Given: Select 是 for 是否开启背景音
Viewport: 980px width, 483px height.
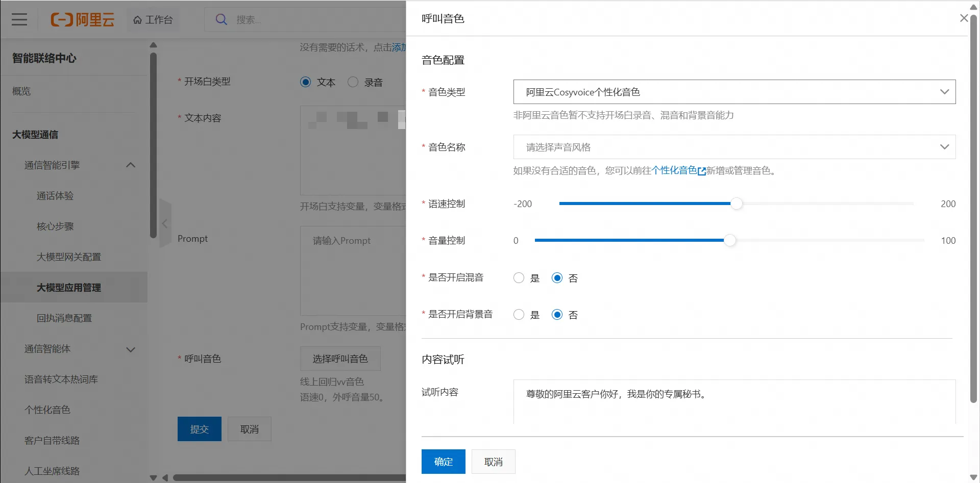Looking at the screenshot, I should 519,315.
